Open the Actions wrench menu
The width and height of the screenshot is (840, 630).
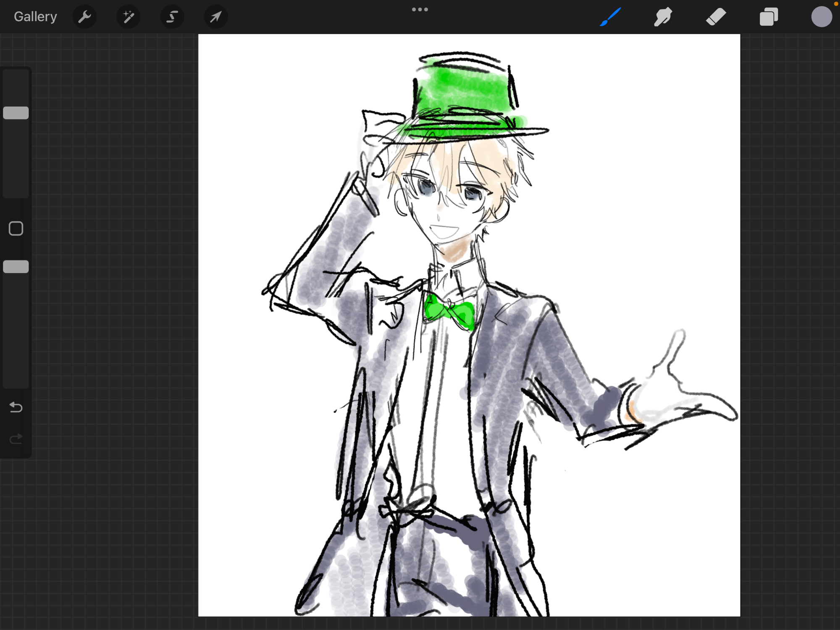[84, 17]
